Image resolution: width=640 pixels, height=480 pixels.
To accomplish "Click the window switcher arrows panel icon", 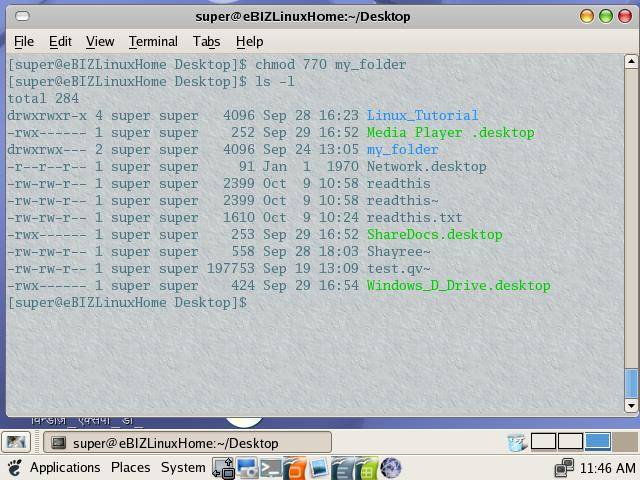I will point(223,467).
